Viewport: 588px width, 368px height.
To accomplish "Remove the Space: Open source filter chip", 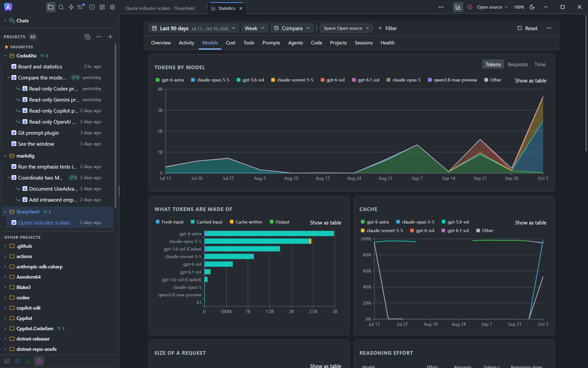I will [x=367, y=28].
